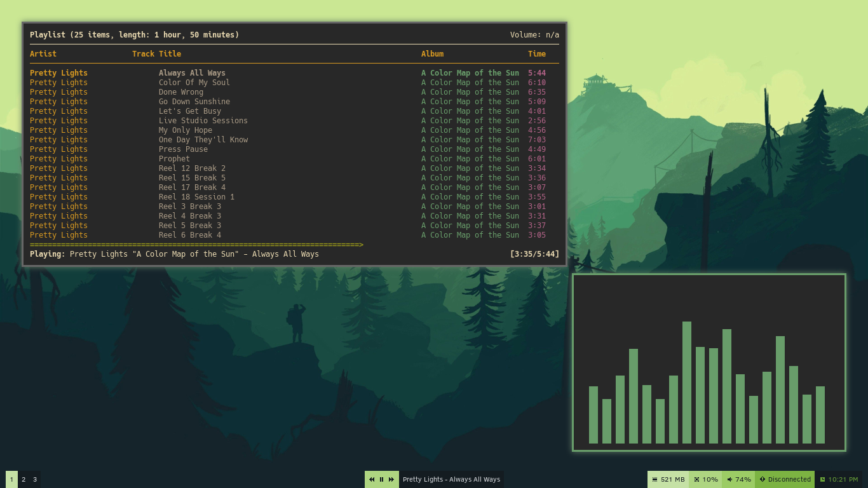Viewport: 868px width, 488px height.
Task: Click the Disconnected network status
Action: click(x=789, y=480)
